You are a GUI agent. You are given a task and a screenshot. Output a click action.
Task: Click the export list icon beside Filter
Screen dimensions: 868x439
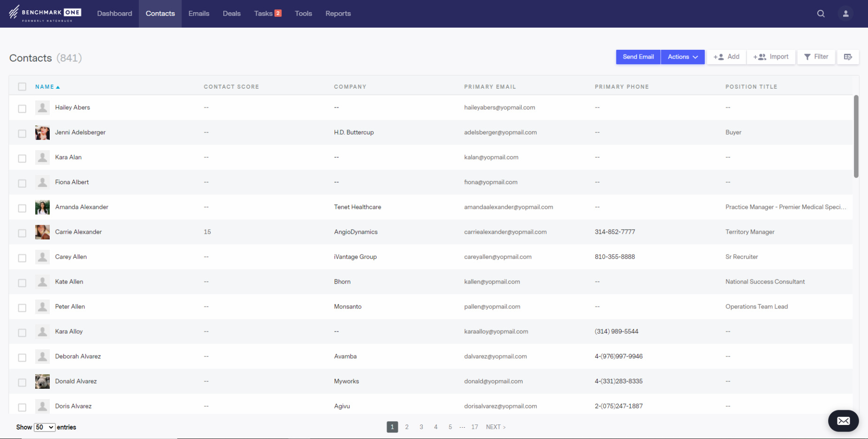point(848,57)
